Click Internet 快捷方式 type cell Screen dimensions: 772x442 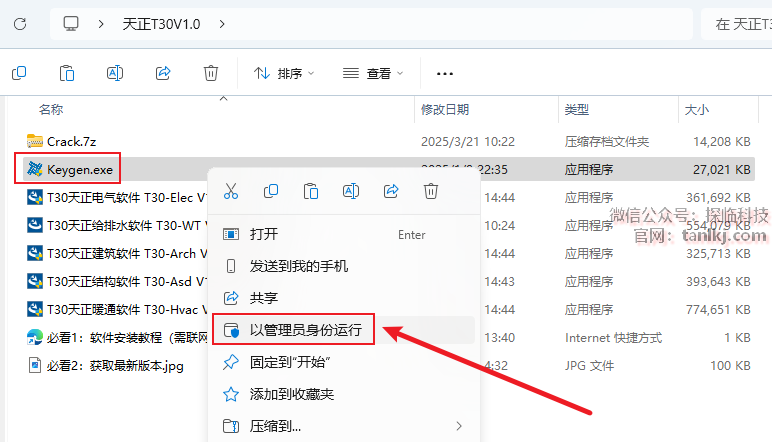point(613,338)
